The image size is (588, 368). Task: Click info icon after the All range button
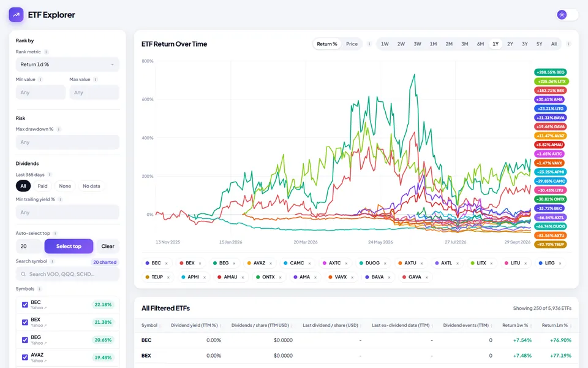pyautogui.click(x=568, y=44)
